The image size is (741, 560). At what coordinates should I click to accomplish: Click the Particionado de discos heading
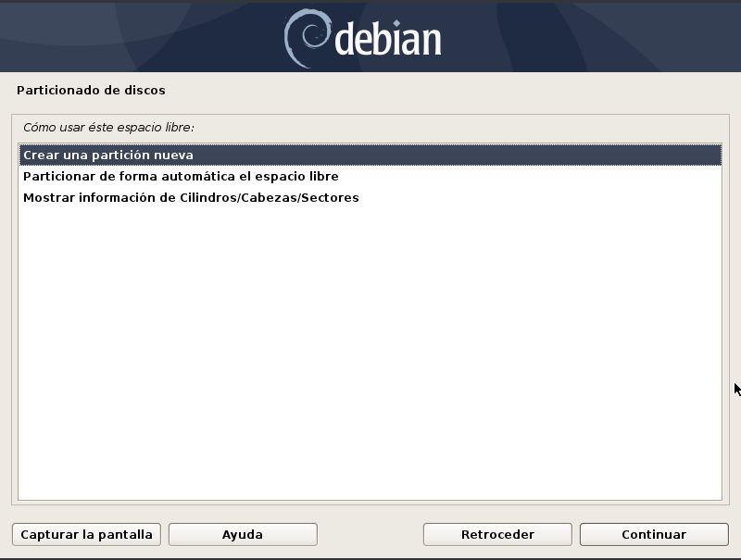(91, 90)
